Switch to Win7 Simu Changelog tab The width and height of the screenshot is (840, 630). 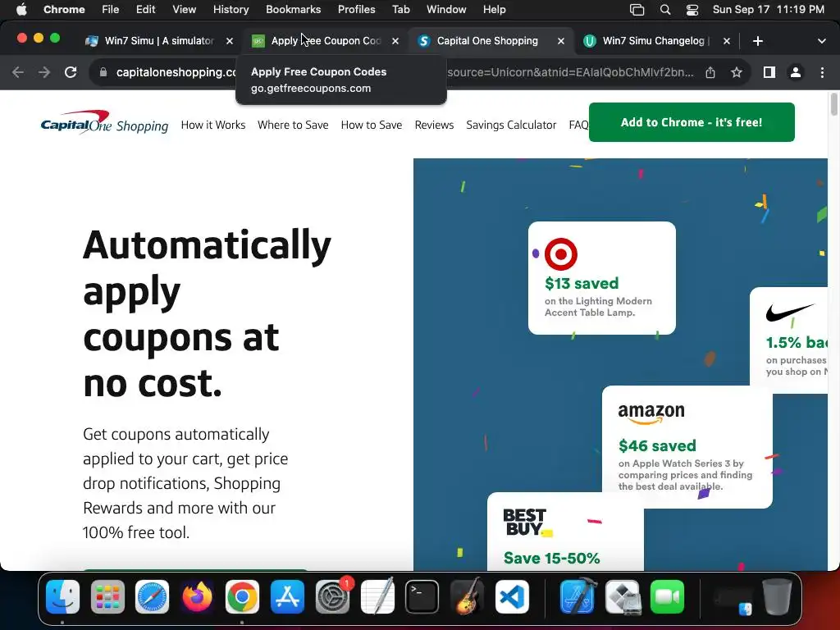655,41
